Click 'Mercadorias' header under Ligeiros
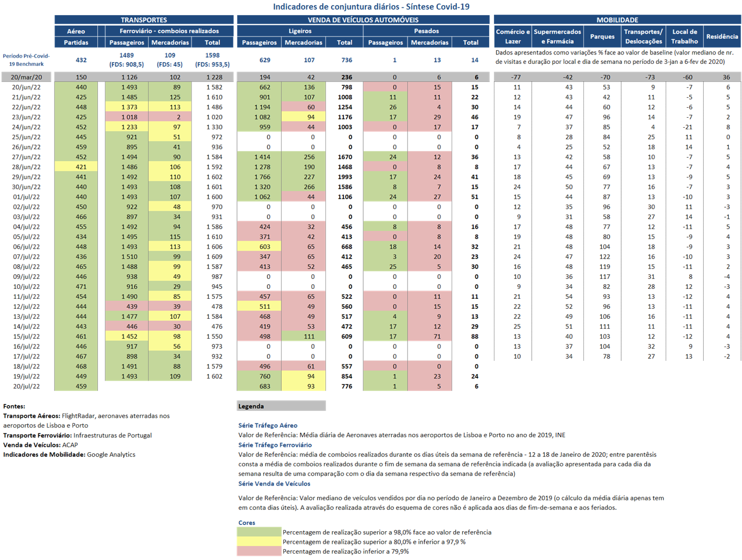The image size is (742, 560). point(303,42)
